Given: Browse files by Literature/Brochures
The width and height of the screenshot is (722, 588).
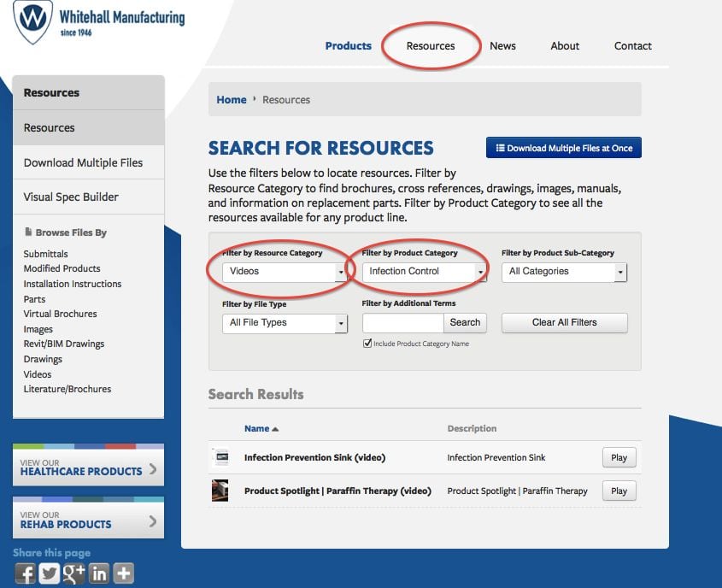Looking at the screenshot, I should point(68,389).
